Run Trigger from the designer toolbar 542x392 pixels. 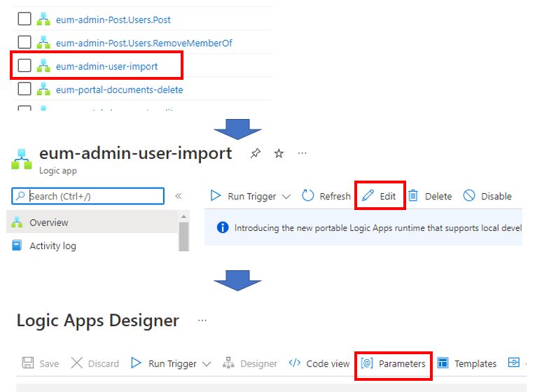164,363
